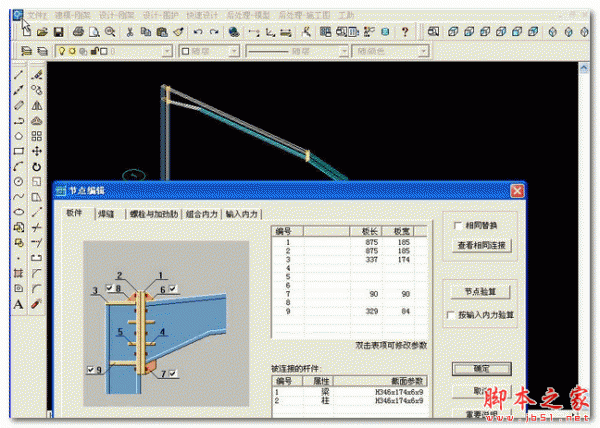Image resolution: width=600 pixels, height=428 pixels.
Task: Switch to the 板件 tab
Action: click(74, 213)
